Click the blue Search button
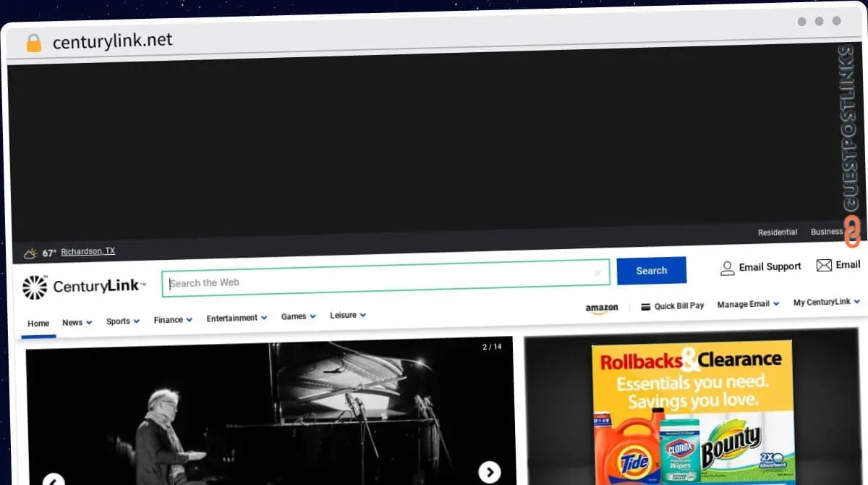The width and height of the screenshot is (868, 485). tap(651, 271)
